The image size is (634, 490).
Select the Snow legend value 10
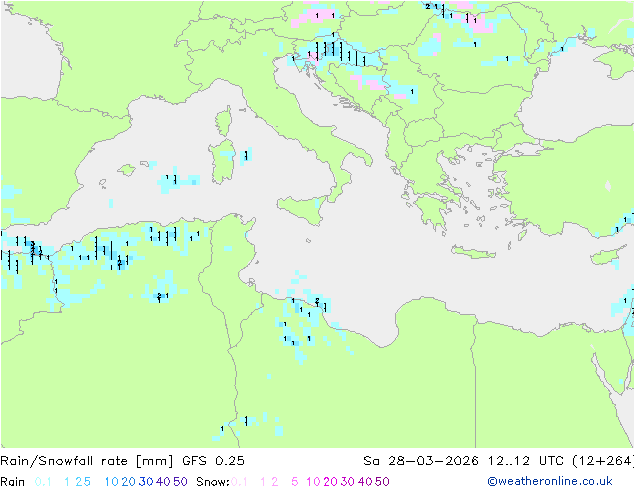pos(313,482)
